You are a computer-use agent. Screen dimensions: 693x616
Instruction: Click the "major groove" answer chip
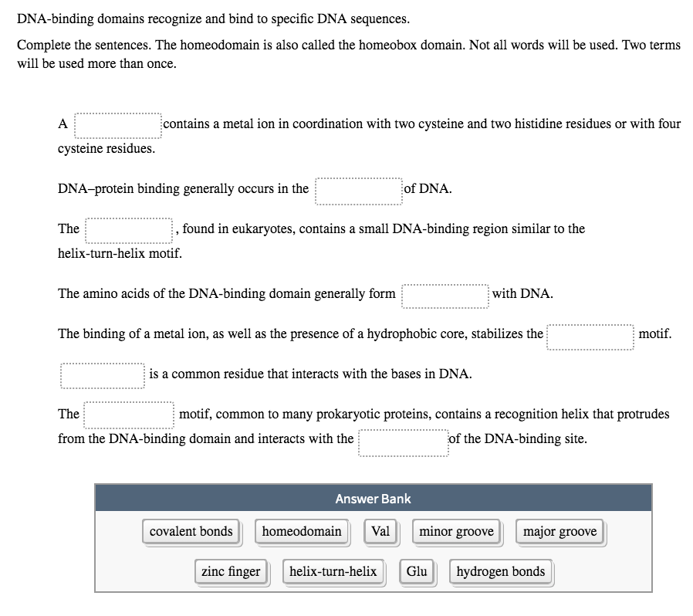[x=560, y=531]
